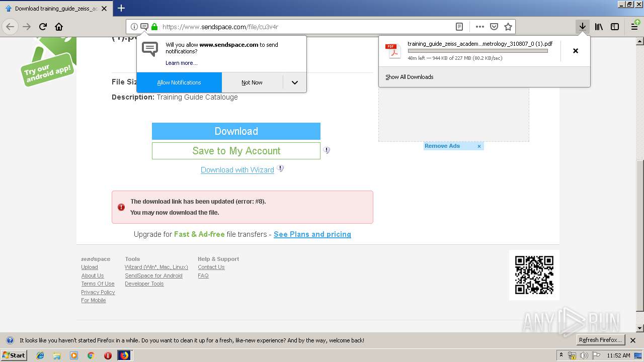Open See Plans and pricing link
Image resolution: width=644 pixels, height=362 pixels.
312,234
